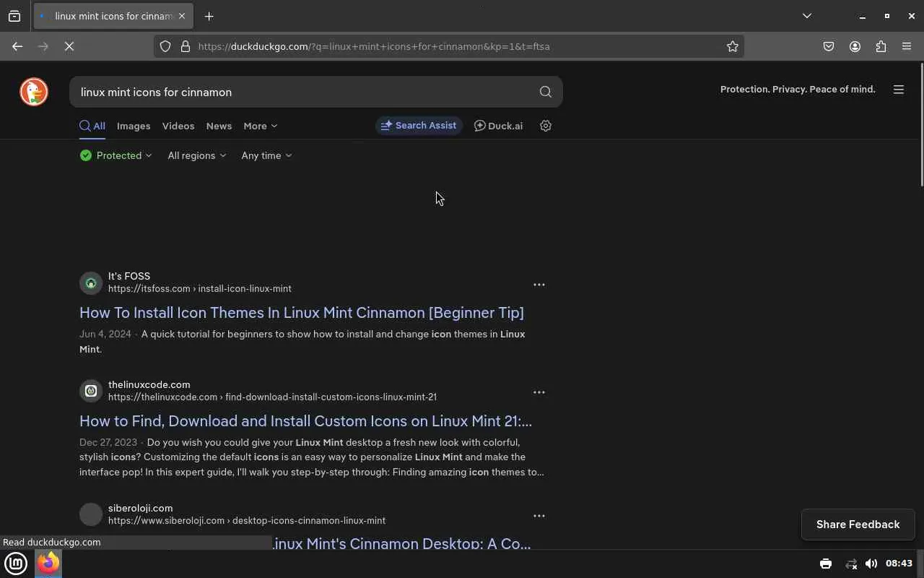Click the page vertical scrollbar
This screenshot has height=578, width=924.
click(921, 126)
